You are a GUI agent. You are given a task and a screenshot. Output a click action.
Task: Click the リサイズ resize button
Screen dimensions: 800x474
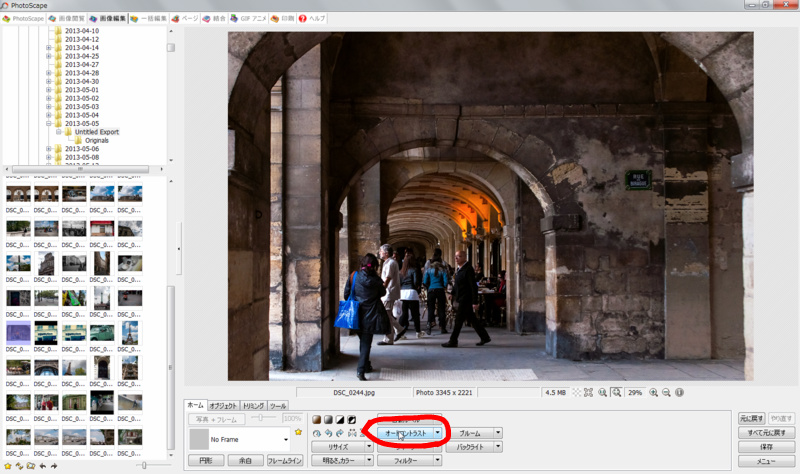coord(338,446)
